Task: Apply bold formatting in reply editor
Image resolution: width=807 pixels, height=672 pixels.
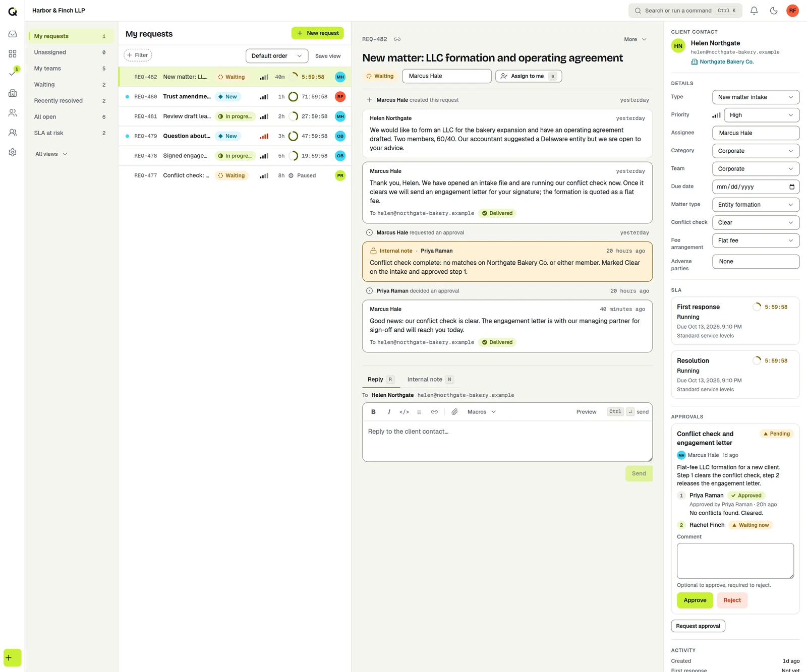Action: (x=373, y=412)
